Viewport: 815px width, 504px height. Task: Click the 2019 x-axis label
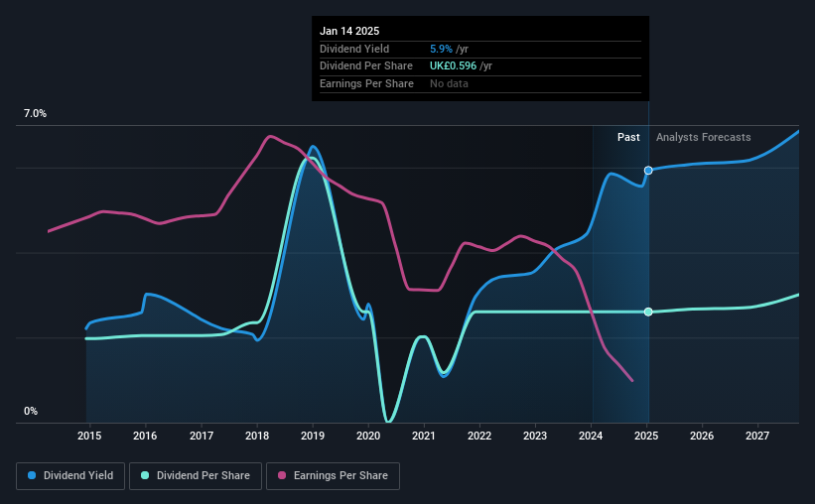[x=313, y=436]
